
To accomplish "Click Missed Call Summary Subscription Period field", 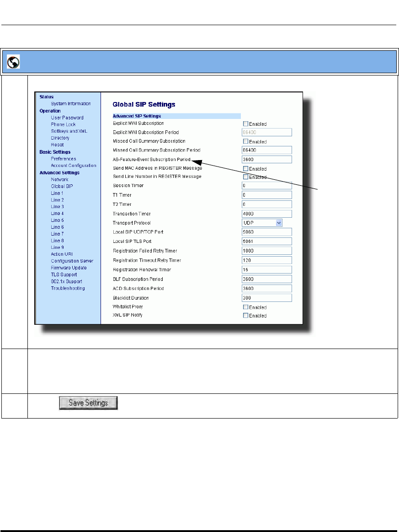I will point(267,150).
